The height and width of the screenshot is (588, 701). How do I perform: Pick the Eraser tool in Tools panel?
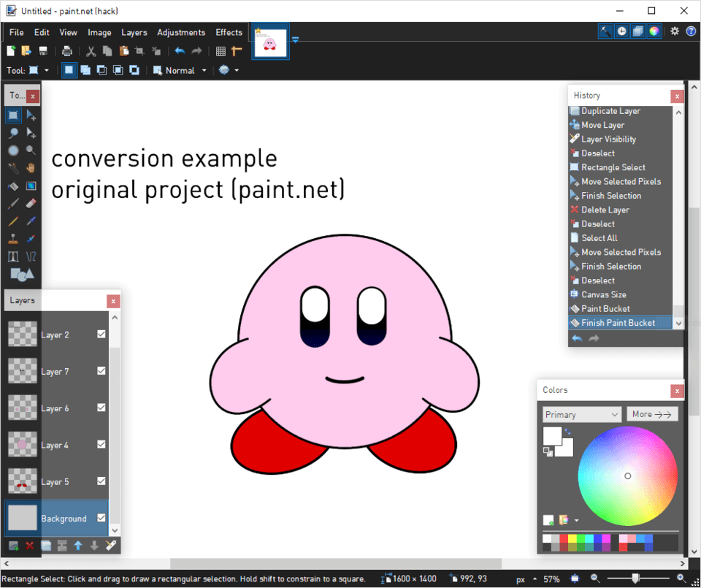click(31, 203)
